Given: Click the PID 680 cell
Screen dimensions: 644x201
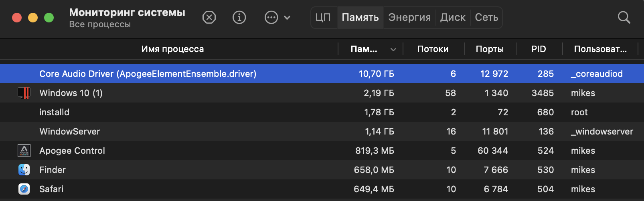Looking at the screenshot, I should pos(545,112).
